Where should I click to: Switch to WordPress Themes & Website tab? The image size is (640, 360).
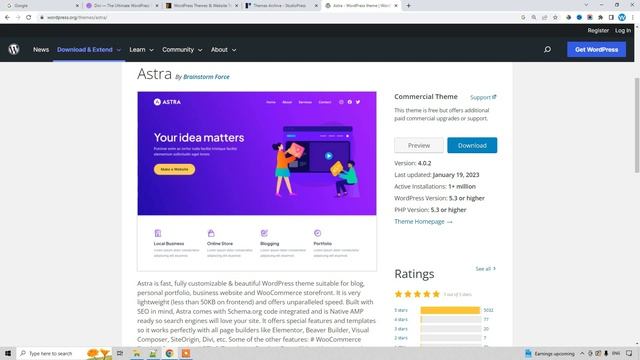click(201, 6)
